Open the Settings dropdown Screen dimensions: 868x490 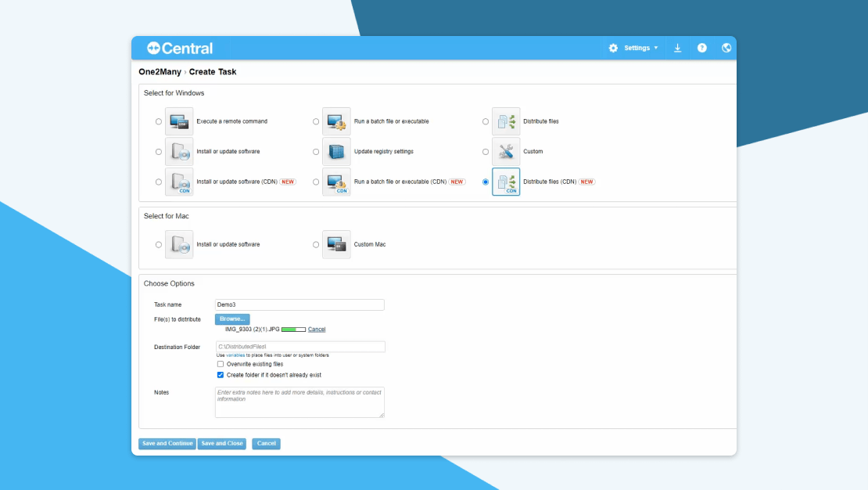pyautogui.click(x=634, y=48)
